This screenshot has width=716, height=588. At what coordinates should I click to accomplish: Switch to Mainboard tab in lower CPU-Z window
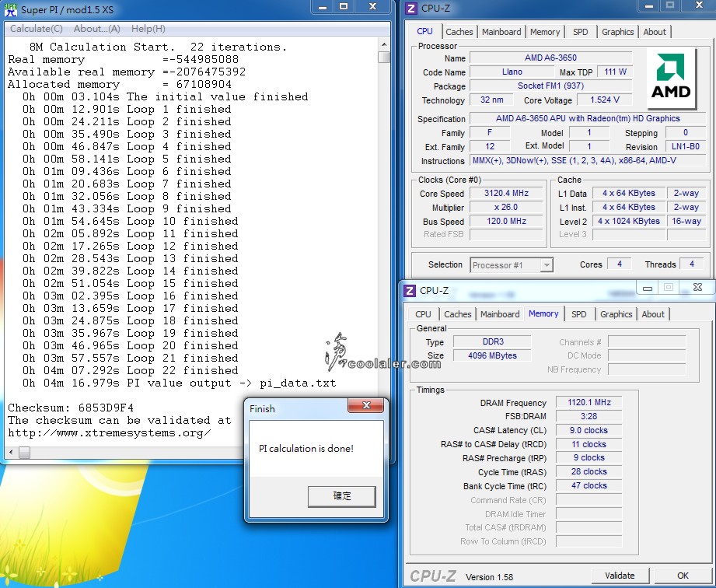tap(500, 314)
